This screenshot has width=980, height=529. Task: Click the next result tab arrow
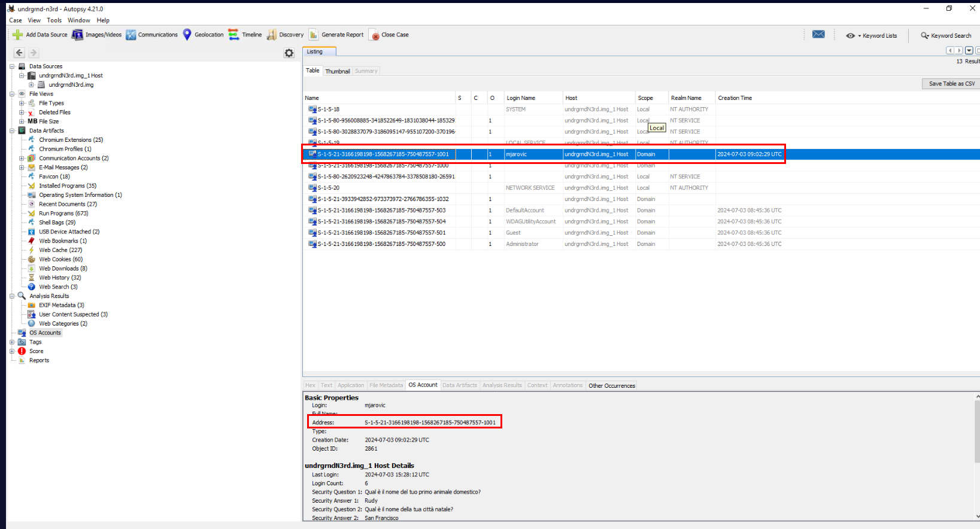pyautogui.click(x=959, y=51)
